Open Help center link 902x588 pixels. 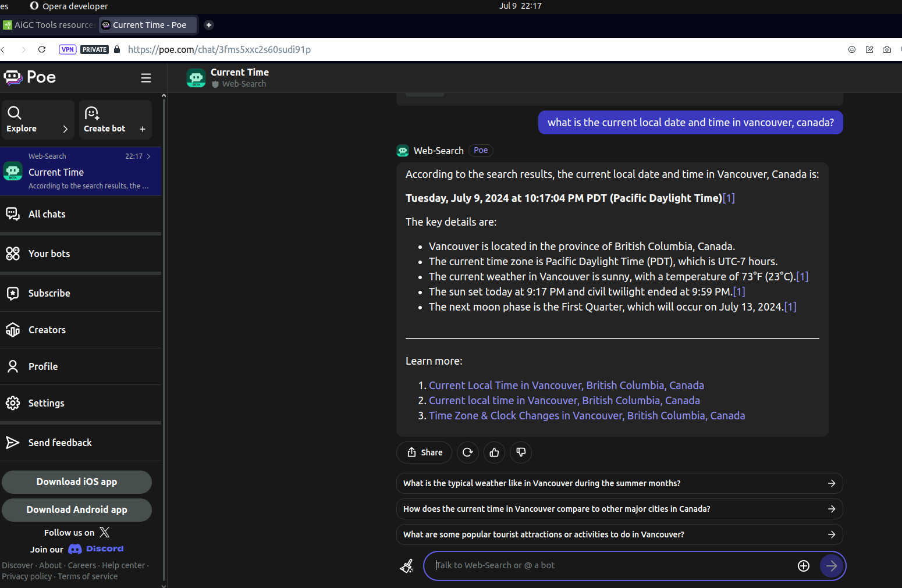(123, 565)
